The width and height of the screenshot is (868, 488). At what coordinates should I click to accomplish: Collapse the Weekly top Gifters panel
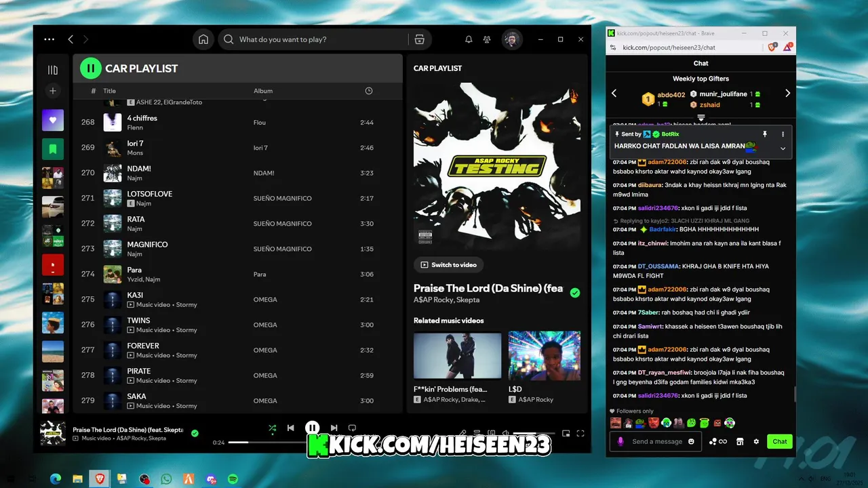point(701,118)
